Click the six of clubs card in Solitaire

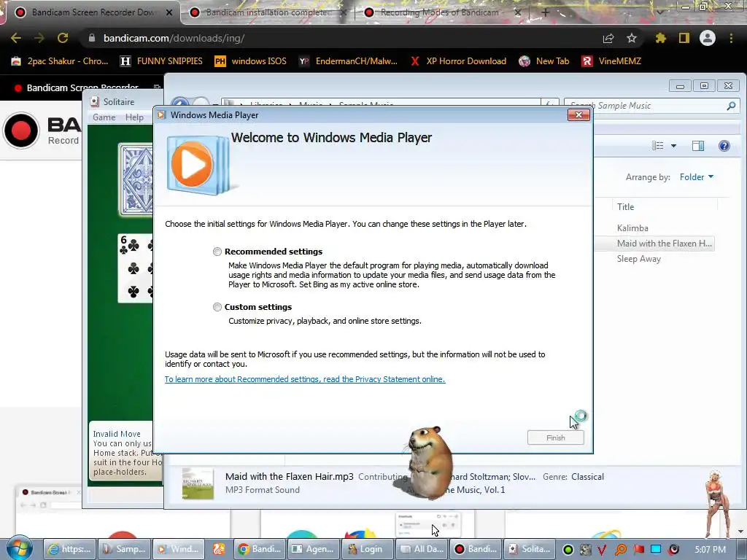[x=136, y=268]
